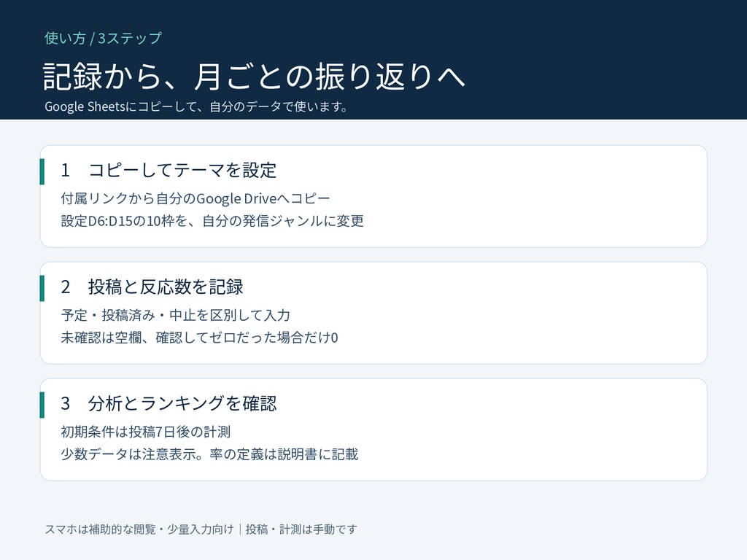Click the line 予定・投稿済み・中止を区別して入力
747x560 pixels.
(175, 315)
